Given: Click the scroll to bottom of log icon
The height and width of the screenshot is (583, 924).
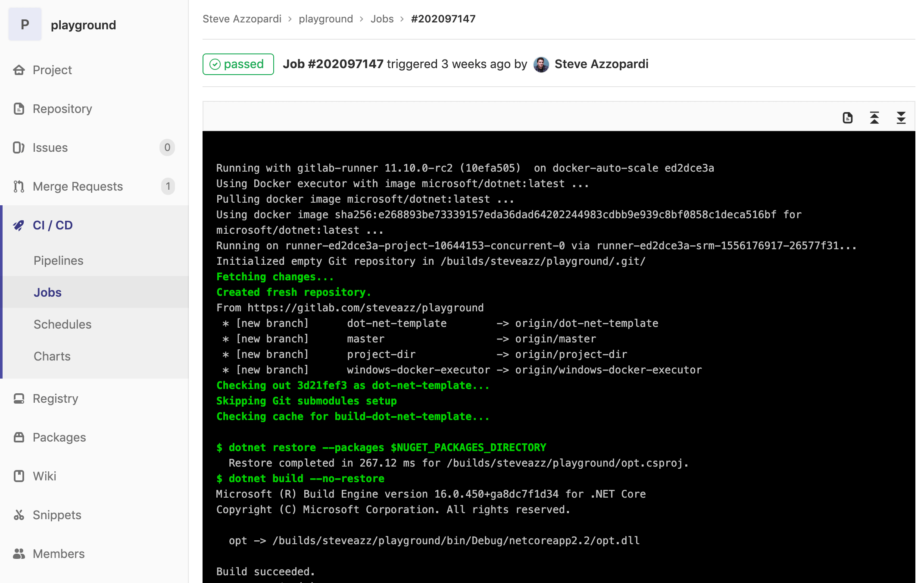Looking at the screenshot, I should pyautogui.click(x=901, y=118).
